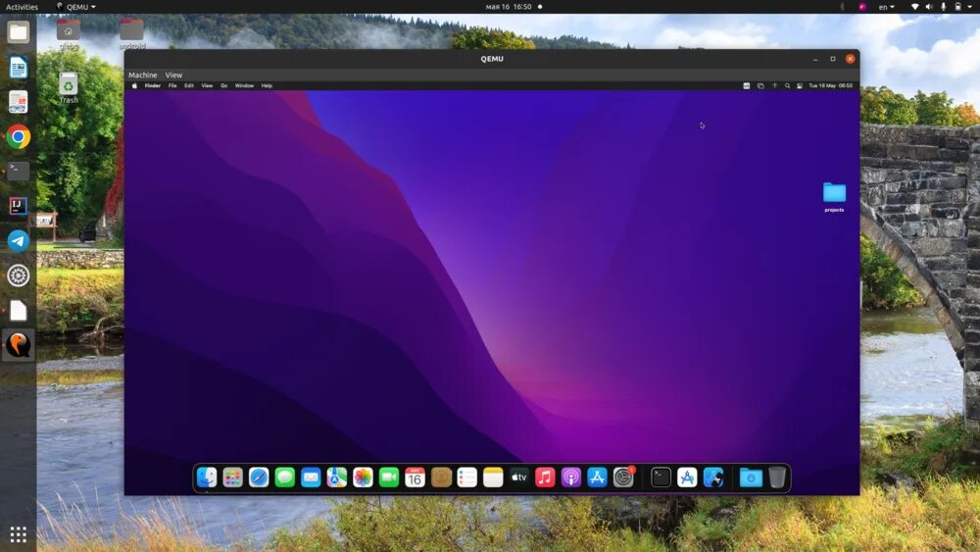Open Spotlight search in macOS menu bar
The width and height of the screenshot is (980, 552).
(x=788, y=85)
